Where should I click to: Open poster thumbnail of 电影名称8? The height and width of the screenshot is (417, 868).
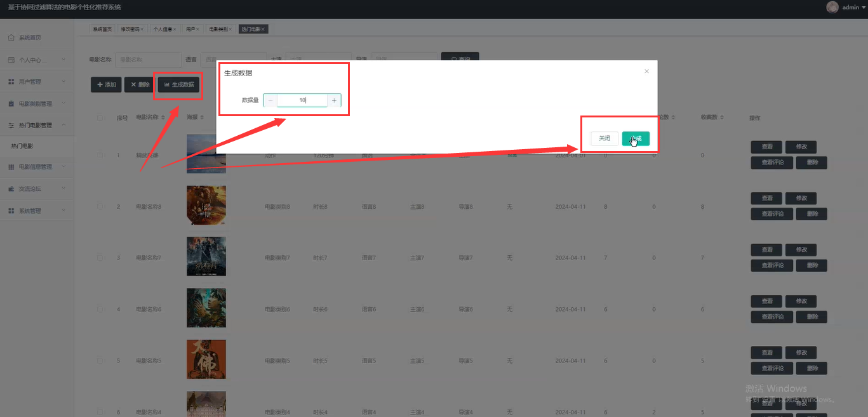click(206, 205)
